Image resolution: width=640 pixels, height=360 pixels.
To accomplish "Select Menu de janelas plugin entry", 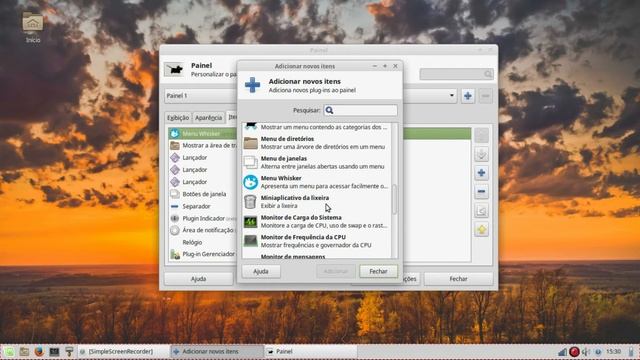I will pos(316,162).
